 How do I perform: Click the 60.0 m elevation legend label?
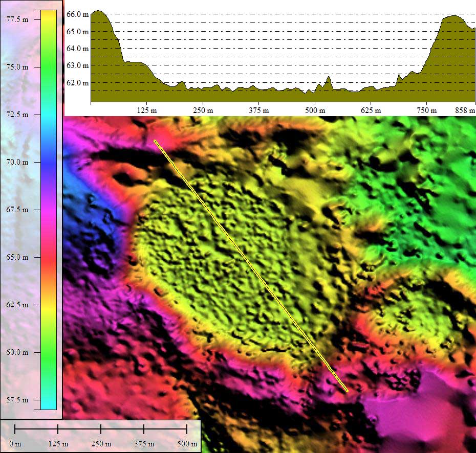17,352
